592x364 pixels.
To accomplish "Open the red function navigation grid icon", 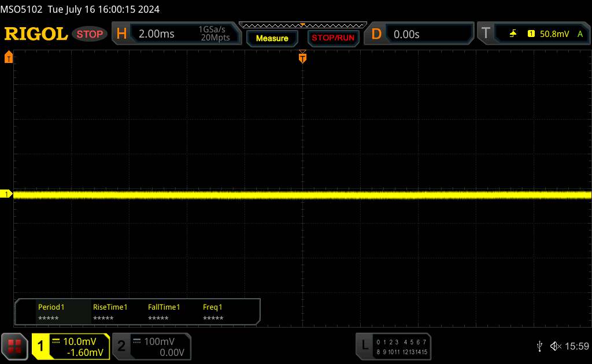I will click(14, 346).
